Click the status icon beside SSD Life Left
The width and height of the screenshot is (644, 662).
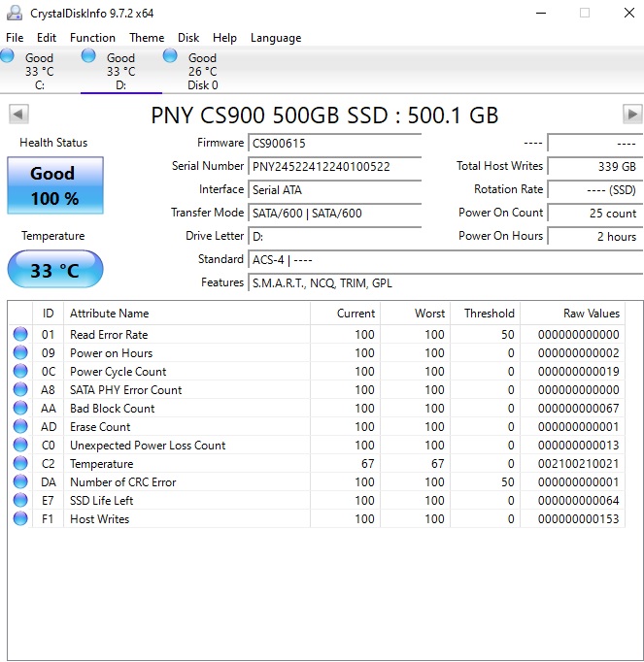[20, 501]
